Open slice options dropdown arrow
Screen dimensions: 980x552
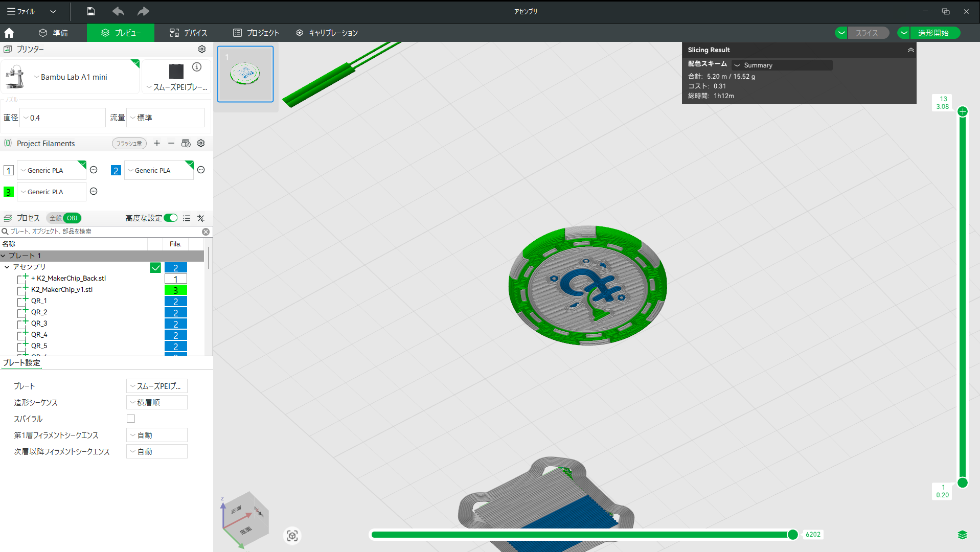click(x=841, y=33)
